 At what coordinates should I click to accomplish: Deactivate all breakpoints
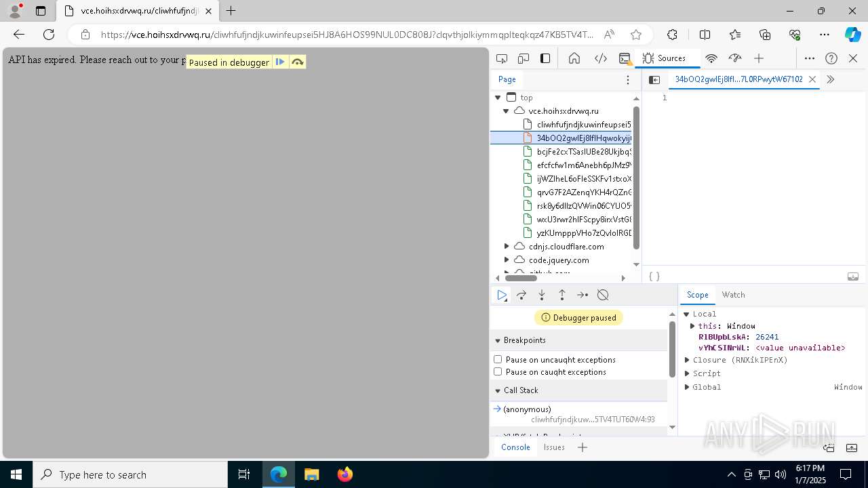coord(603,295)
